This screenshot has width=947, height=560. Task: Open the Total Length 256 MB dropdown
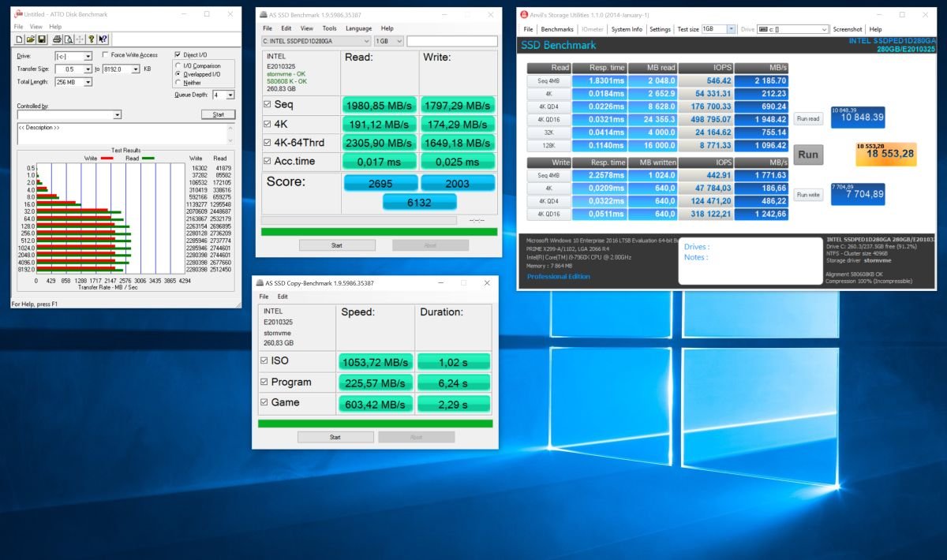click(x=88, y=82)
